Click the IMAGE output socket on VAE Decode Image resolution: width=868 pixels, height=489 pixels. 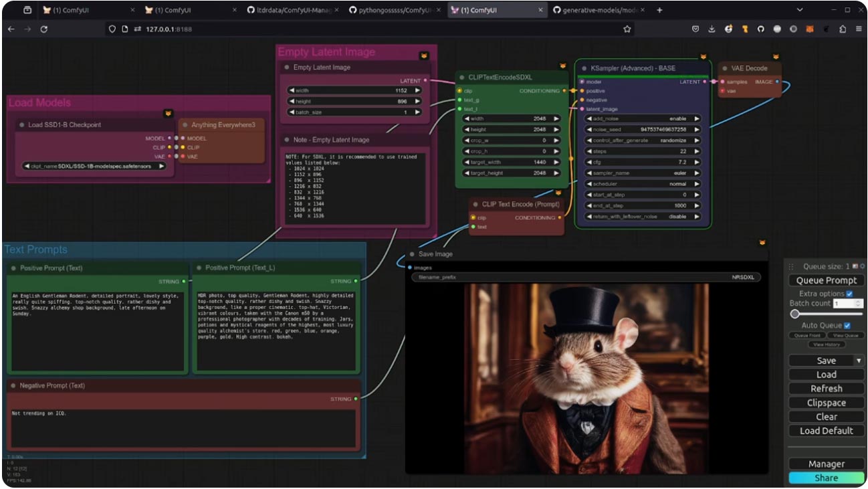(x=776, y=82)
